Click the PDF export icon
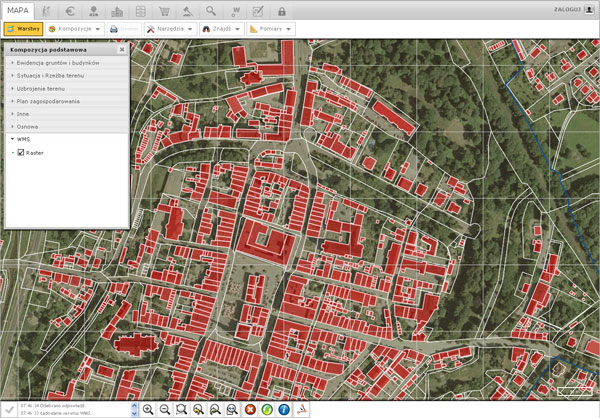 pos(301,410)
